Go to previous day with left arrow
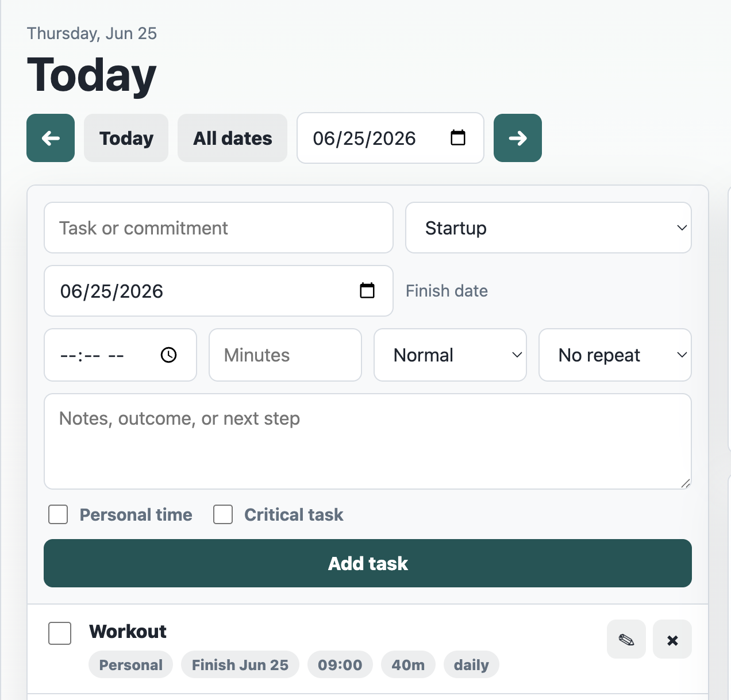The image size is (731, 700). [51, 138]
